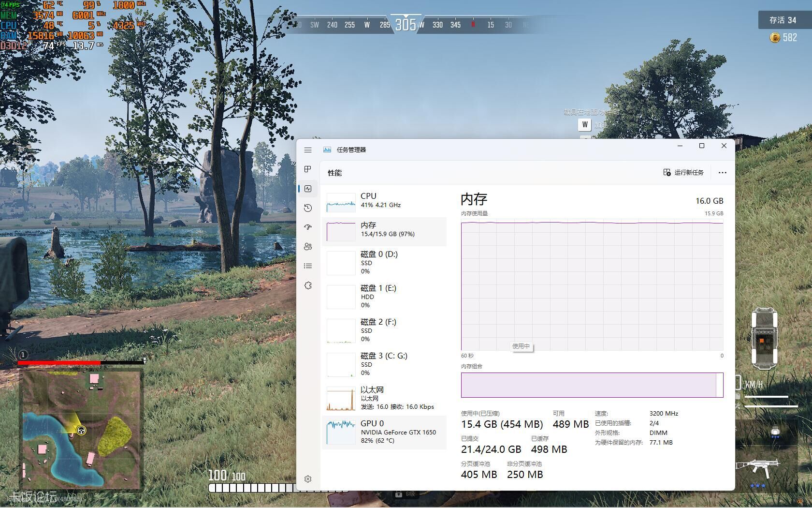Select 磁盘 1 (E:) HDD entry
Viewport: 812px width, 508px height.
coord(384,297)
